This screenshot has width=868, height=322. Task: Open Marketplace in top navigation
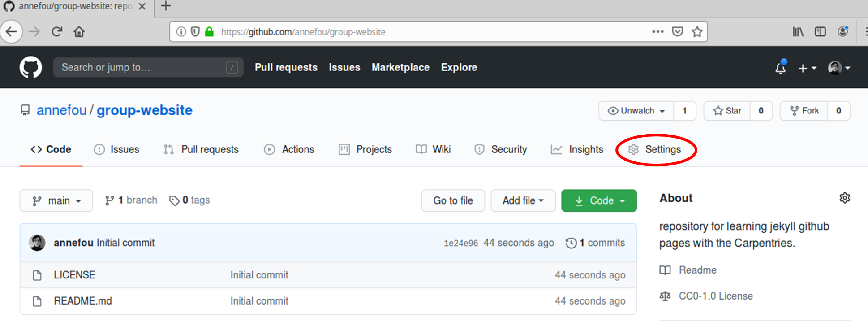click(400, 67)
